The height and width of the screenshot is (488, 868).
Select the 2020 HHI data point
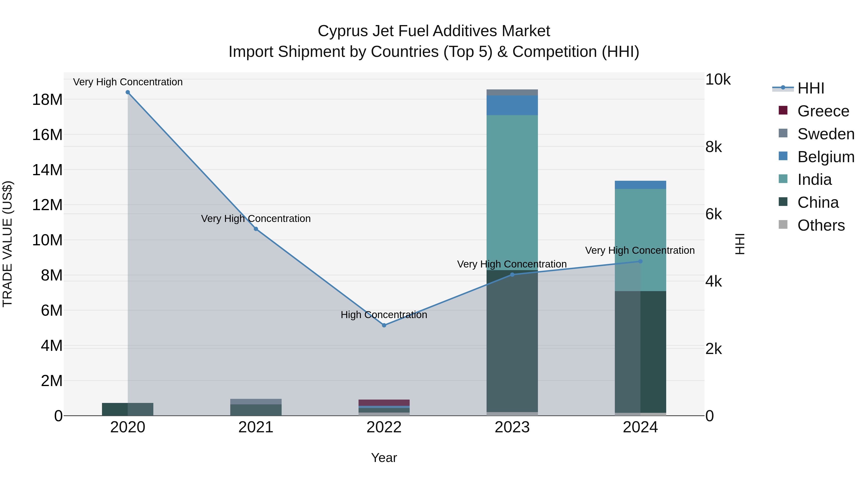[128, 92]
